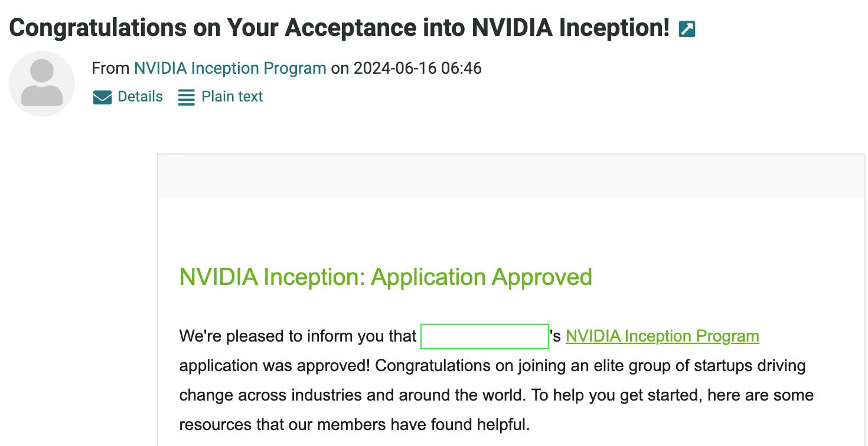868x446 pixels.
Task: Click the empty green-outlined box
Action: [x=484, y=336]
